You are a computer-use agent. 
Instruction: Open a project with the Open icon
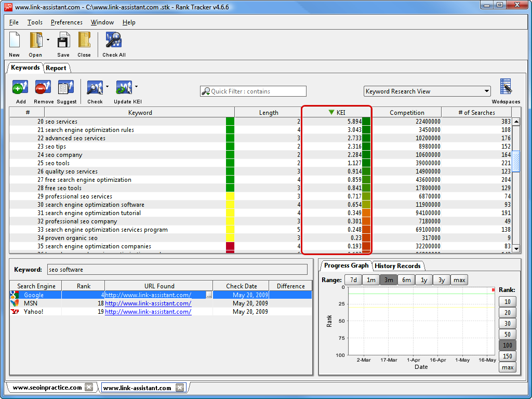click(x=36, y=40)
